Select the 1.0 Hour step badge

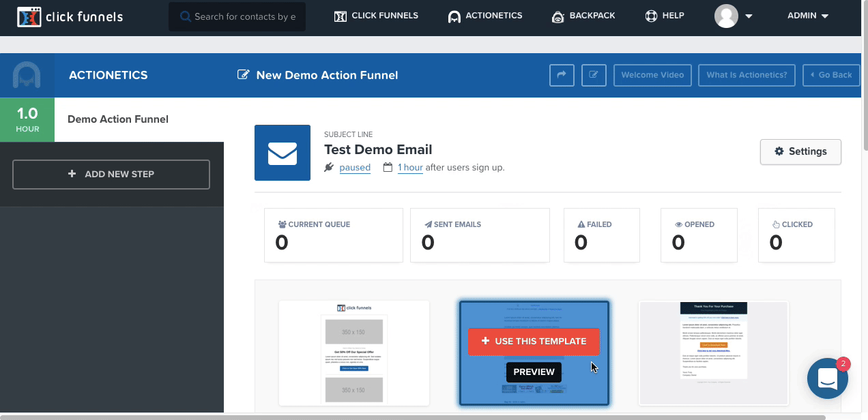pyautogui.click(x=27, y=119)
